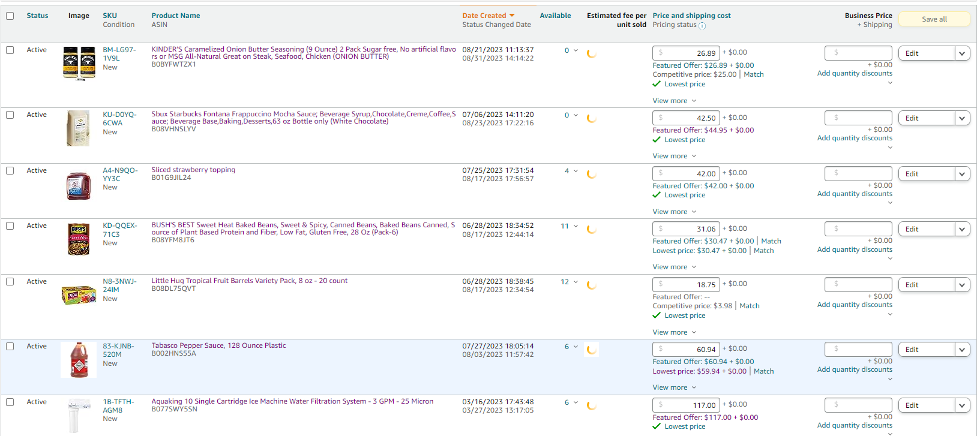Image resolution: width=980 pixels, height=436 pixels.
Task: Edit the BUSH'S Baked Beans listing
Action: pos(927,229)
